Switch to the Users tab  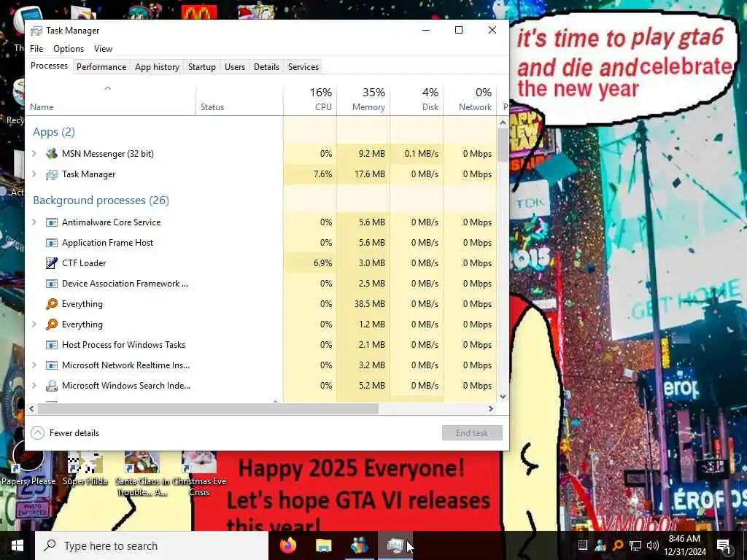tap(235, 67)
